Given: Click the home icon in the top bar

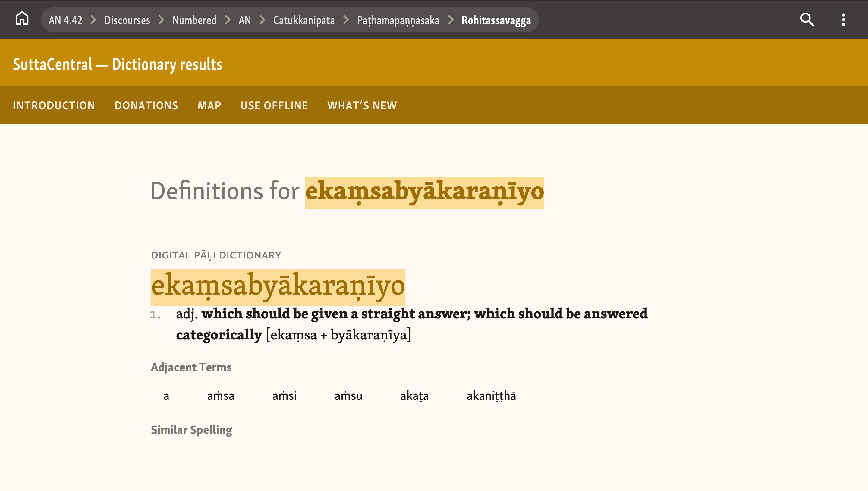Looking at the screenshot, I should [22, 19].
